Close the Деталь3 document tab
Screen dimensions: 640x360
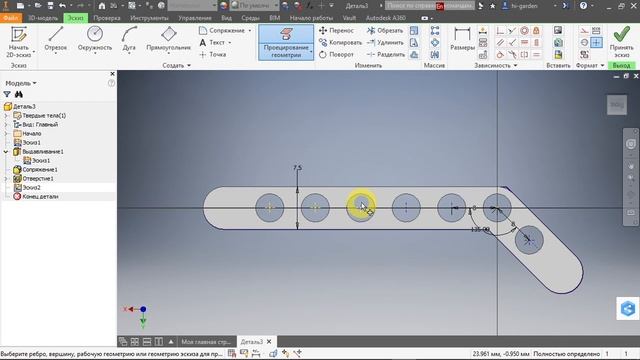tap(269, 342)
